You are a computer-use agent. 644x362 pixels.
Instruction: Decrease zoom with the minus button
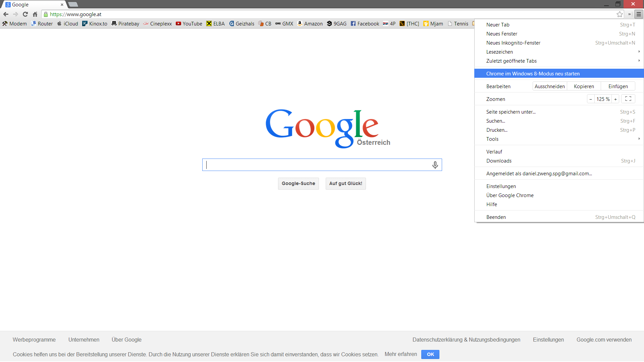tap(591, 99)
